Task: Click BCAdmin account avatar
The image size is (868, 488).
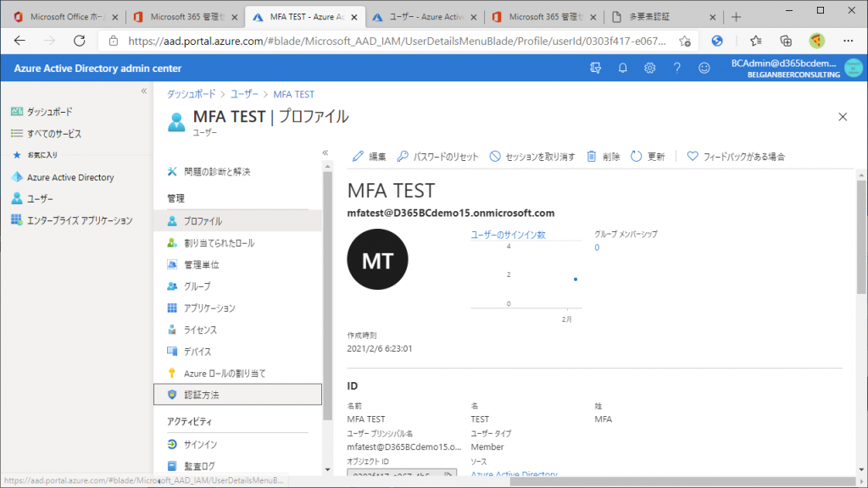Action: point(854,68)
